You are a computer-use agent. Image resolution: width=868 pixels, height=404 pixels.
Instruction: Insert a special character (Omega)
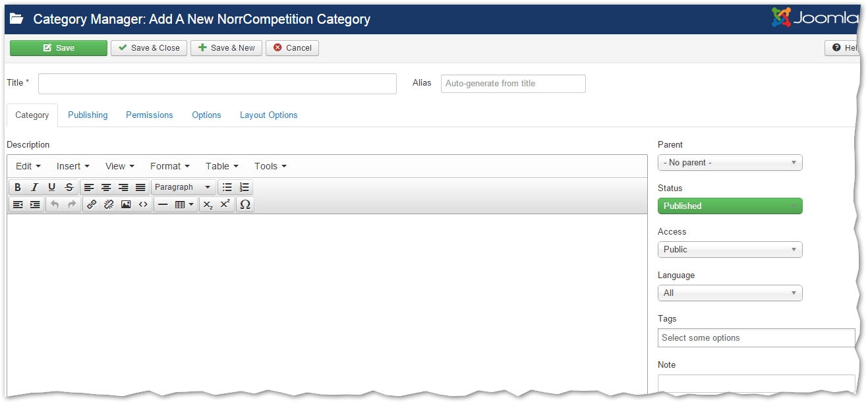[245, 204]
